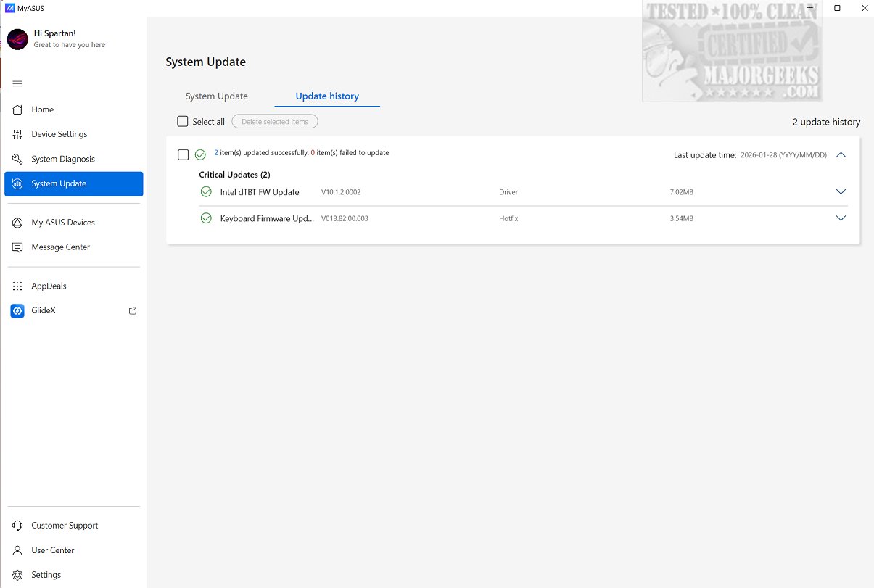Open Settings from the sidebar

point(73,575)
